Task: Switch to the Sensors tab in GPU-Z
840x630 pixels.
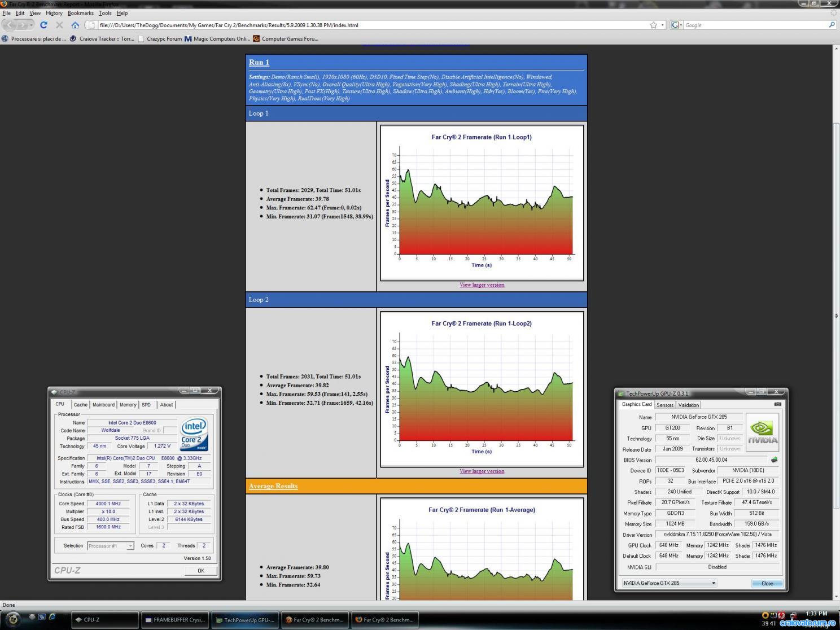Action: point(665,405)
